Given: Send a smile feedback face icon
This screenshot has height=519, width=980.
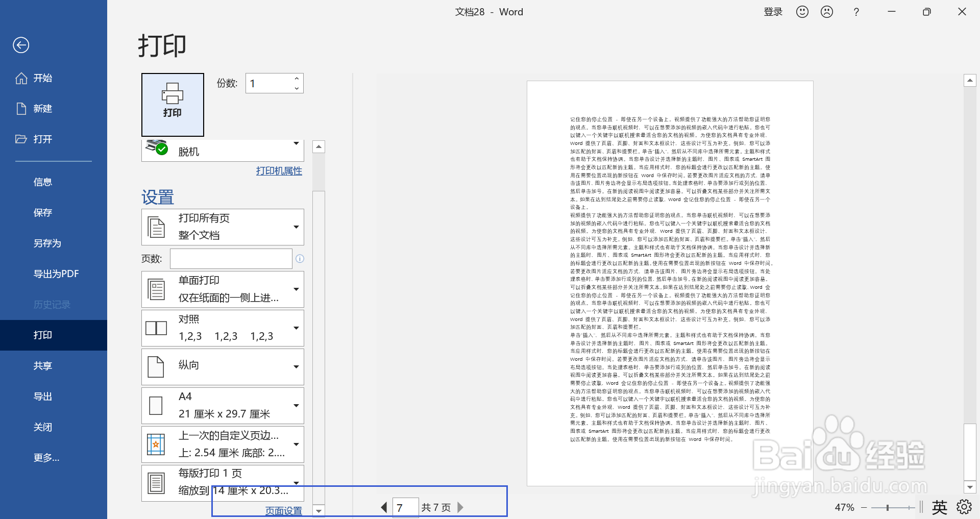Looking at the screenshot, I should point(802,12).
